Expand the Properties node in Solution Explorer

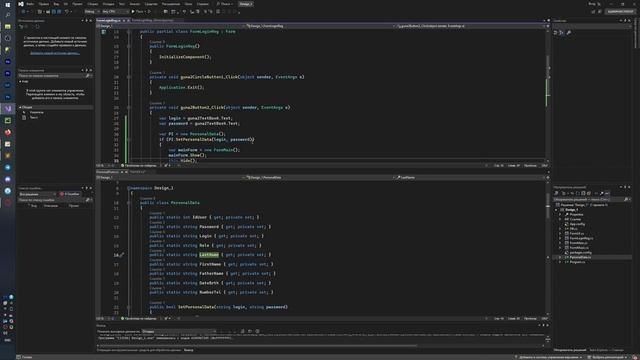[560, 215]
